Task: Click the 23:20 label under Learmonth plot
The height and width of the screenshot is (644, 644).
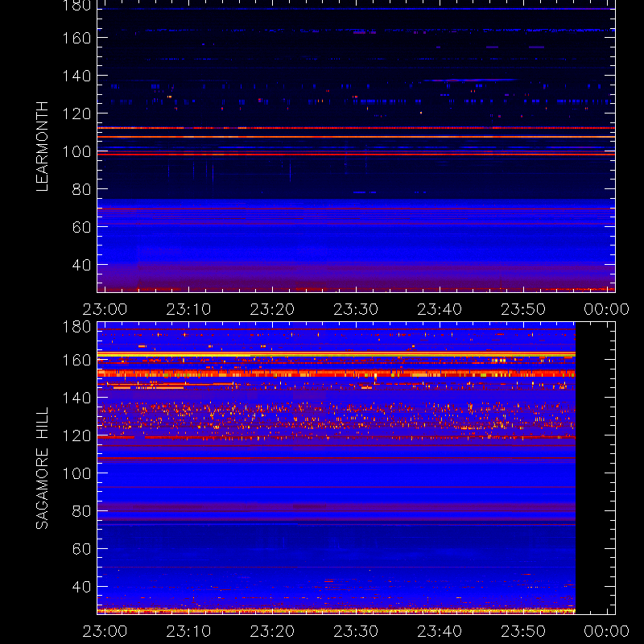Action: coord(272,309)
